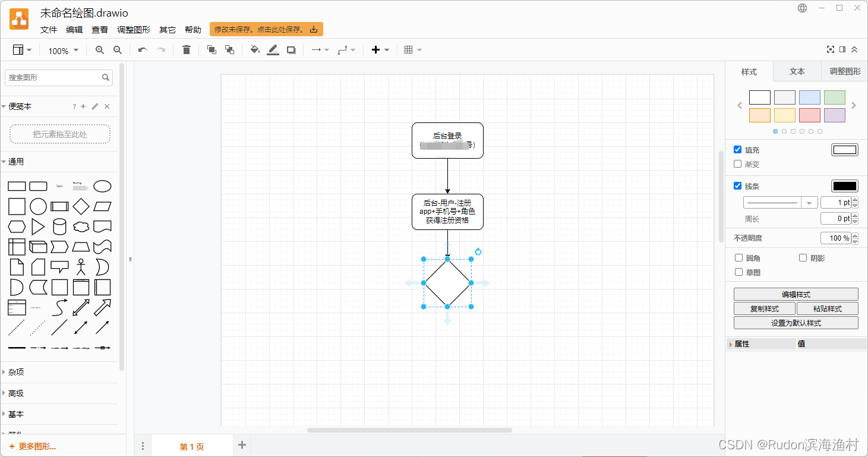Select the cylinder shape in General palette

tap(59, 227)
